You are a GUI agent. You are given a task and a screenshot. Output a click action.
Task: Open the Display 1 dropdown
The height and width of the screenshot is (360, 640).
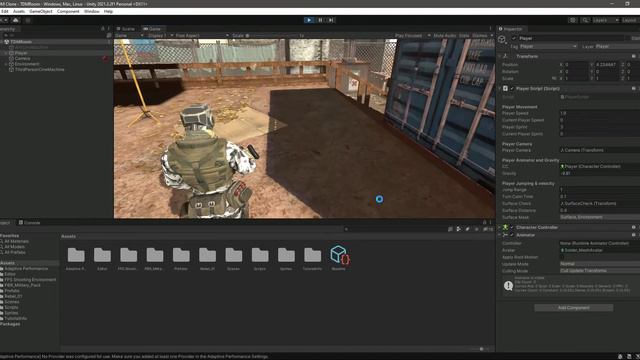coord(160,36)
